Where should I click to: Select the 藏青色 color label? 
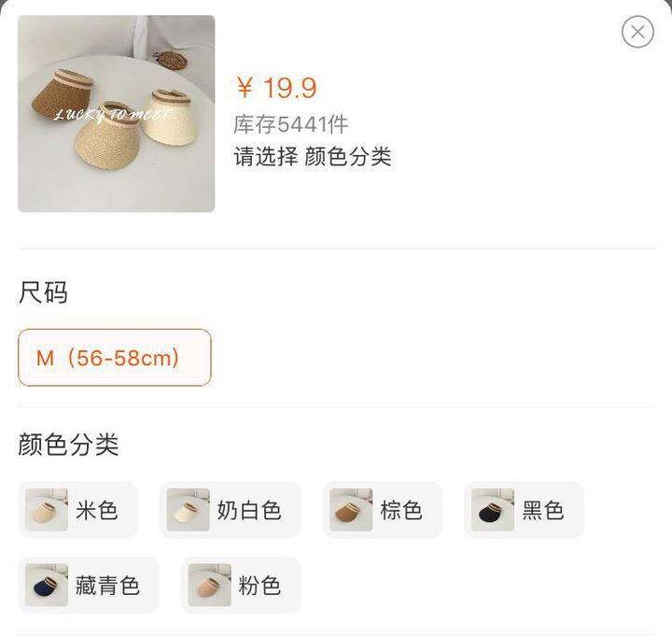pyautogui.click(x=107, y=586)
